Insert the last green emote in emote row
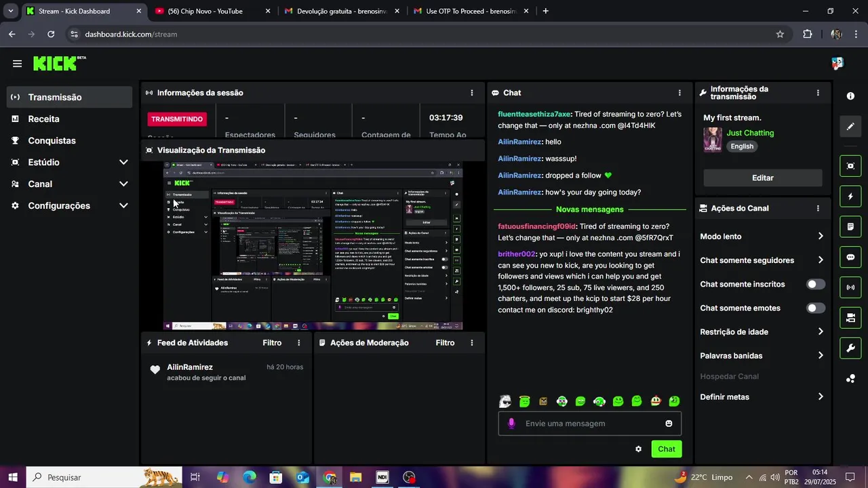This screenshot has width=868, height=488. click(674, 401)
